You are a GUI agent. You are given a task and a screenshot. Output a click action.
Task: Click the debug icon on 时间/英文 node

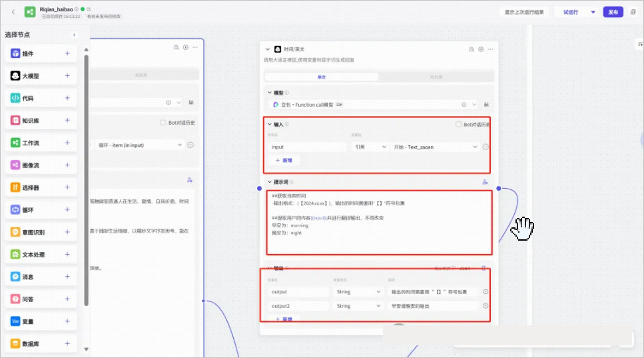(471, 49)
